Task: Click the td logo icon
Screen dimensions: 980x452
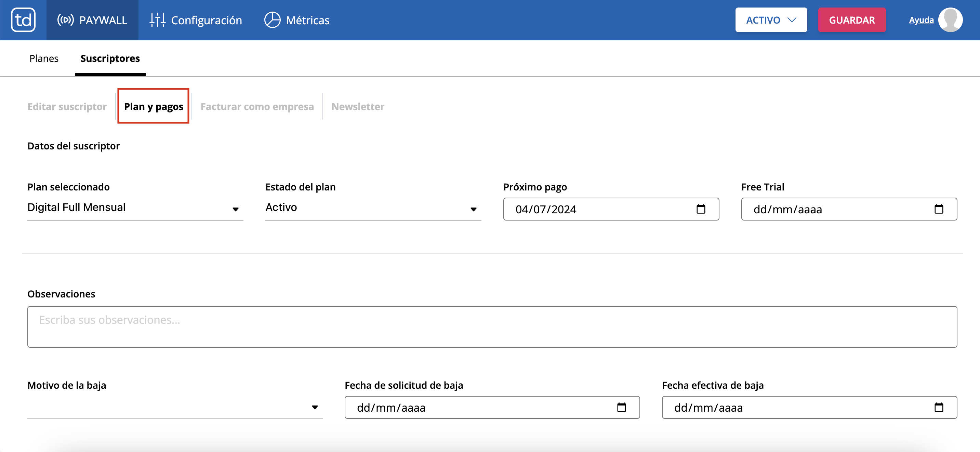Action: 23,20
